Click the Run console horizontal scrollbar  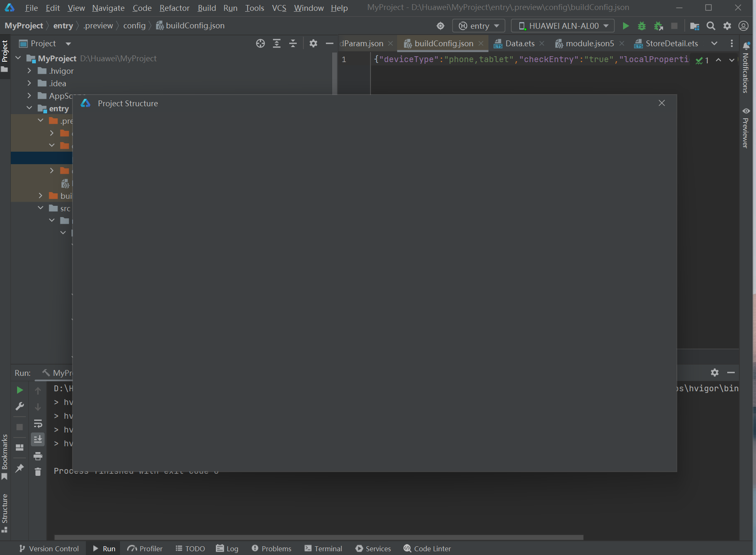pyautogui.click(x=319, y=537)
